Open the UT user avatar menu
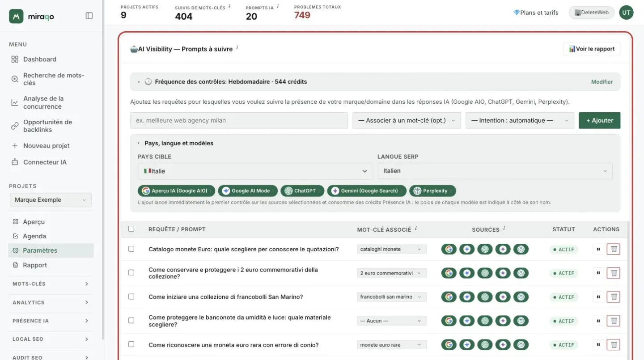This screenshot has width=644, height=360. (626, 13)
